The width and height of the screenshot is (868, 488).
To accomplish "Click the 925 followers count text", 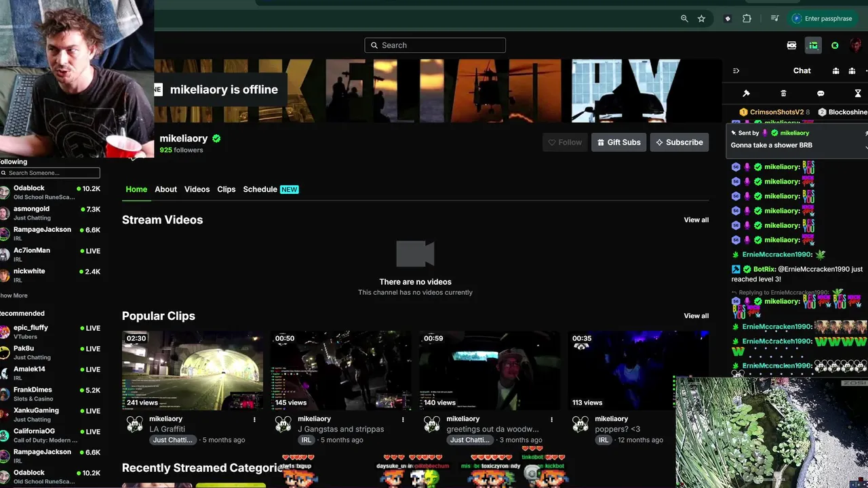I will (x=181, y=150).
